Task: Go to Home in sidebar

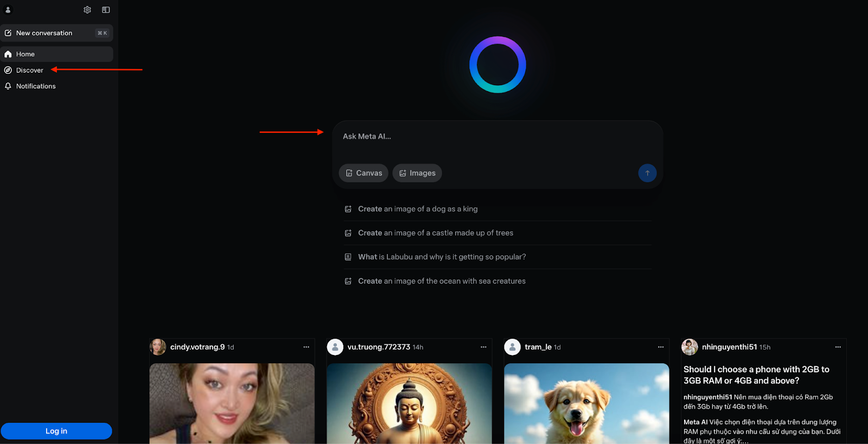Action: coord(56,54)
